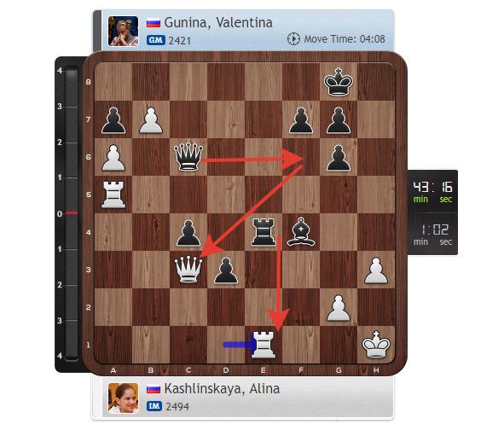Click the empty f6 square

coord(301,157)
